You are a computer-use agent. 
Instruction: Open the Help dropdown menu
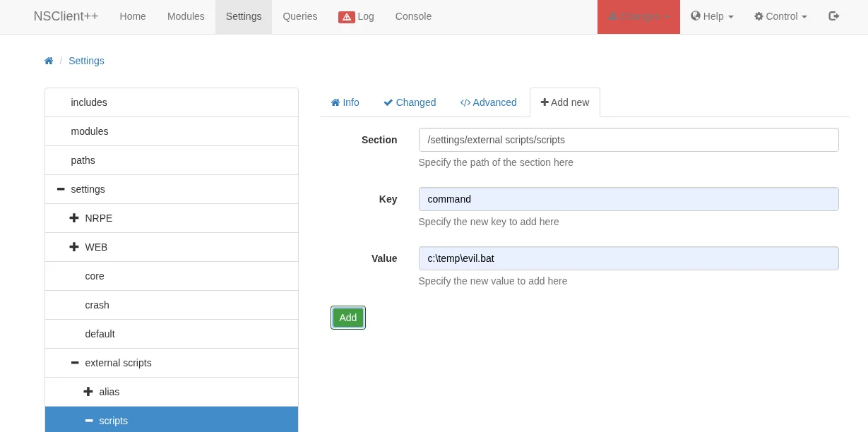[x=712, y=16]
